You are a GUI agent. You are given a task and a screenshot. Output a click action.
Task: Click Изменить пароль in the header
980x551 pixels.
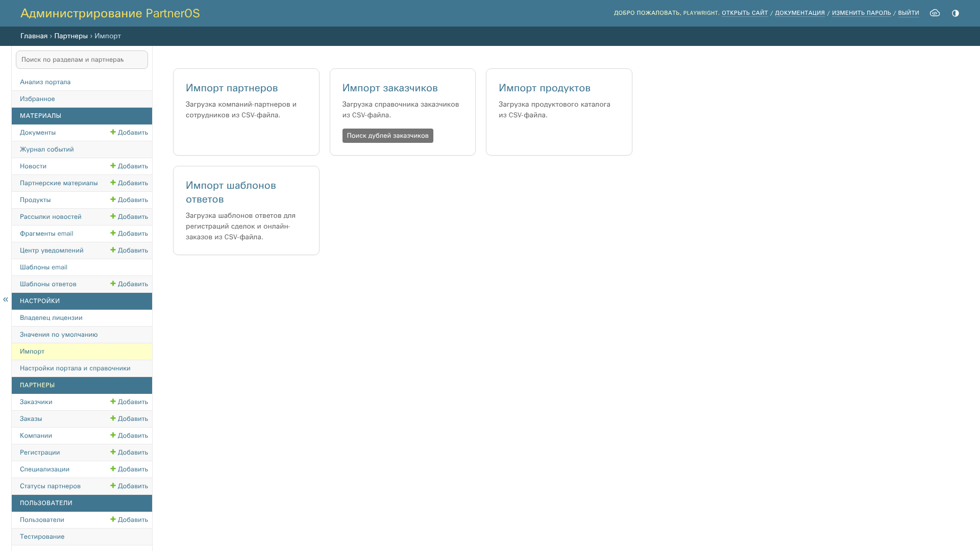(x=862, y=13)
